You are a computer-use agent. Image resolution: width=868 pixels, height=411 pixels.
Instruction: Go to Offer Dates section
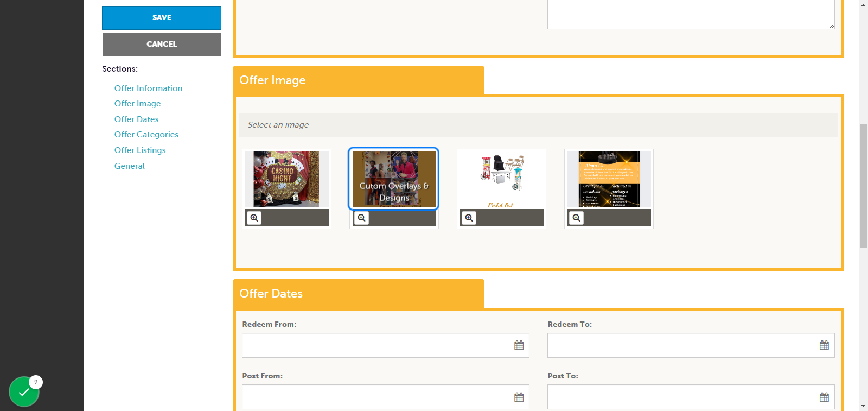(x=136, y=119)
